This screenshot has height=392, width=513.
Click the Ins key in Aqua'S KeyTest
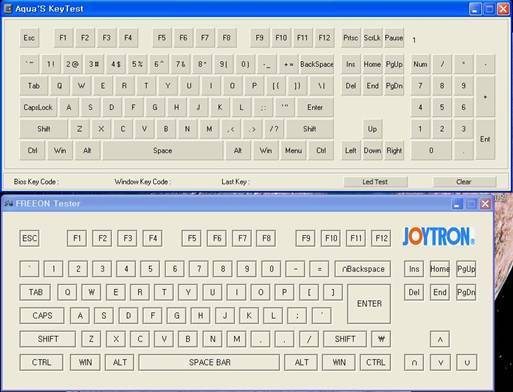[351, 64]
